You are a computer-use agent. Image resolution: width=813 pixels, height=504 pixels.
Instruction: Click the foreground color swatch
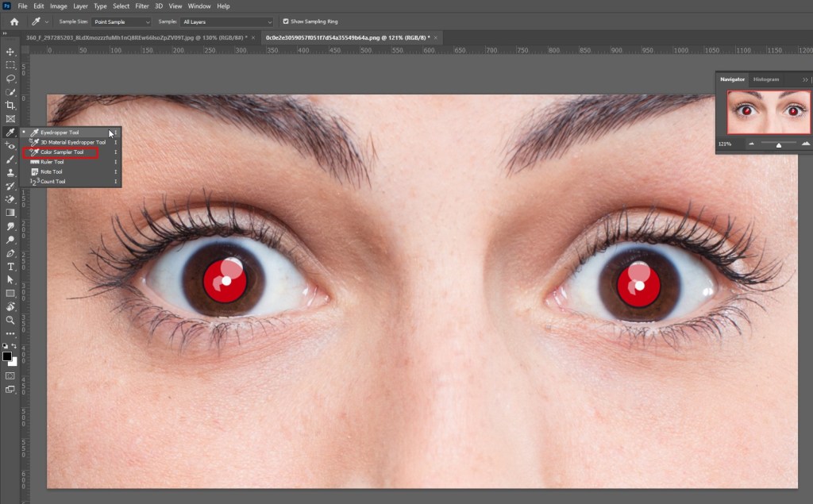(x=8, y=356)
